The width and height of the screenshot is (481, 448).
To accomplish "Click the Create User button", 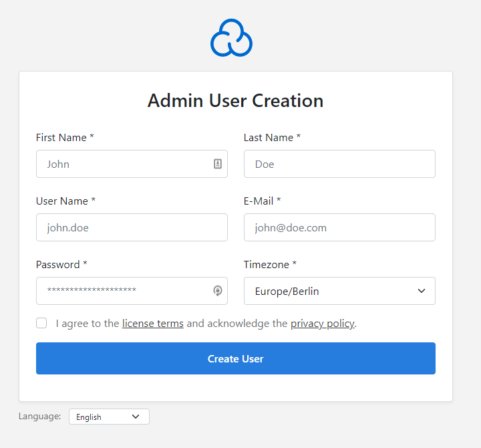I will 236,358.
